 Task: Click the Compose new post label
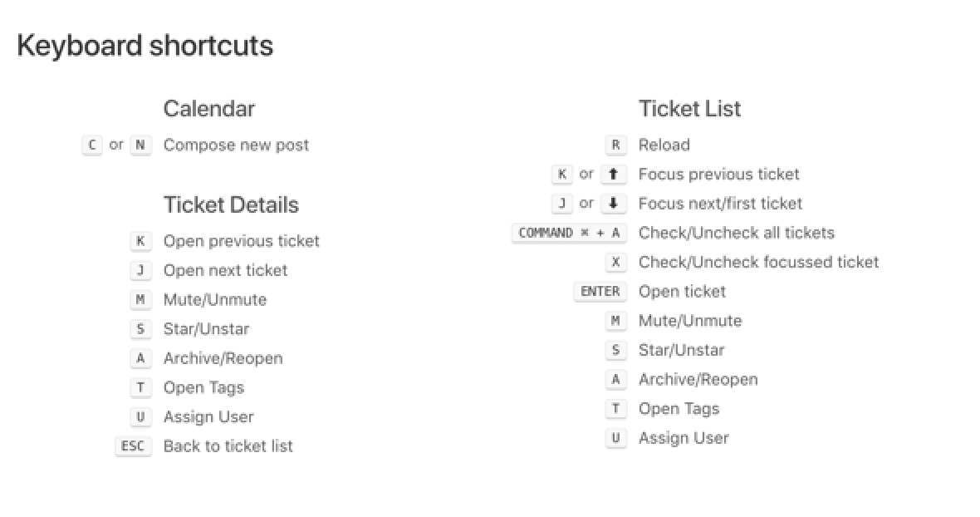(236, 145)
